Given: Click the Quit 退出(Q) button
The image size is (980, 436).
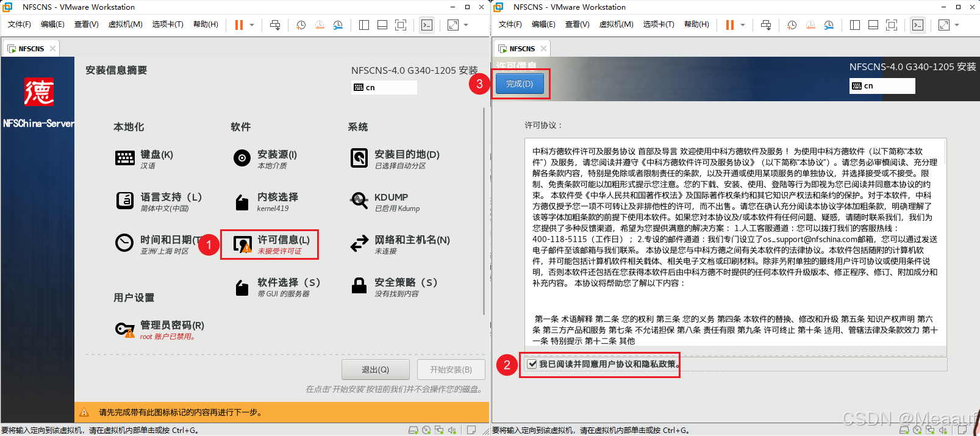Looking at the screenshot, I should [x=375, y=370].
